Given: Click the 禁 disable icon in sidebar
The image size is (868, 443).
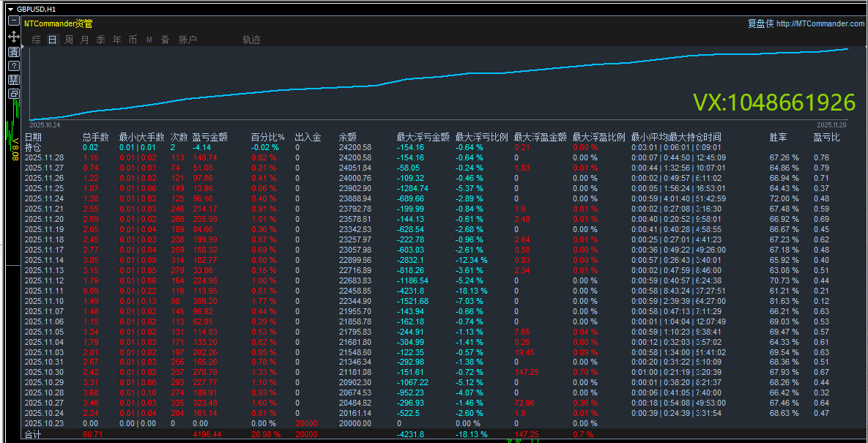Looking at the screenshot, I should pyautogui.click(x=13, y=80).
